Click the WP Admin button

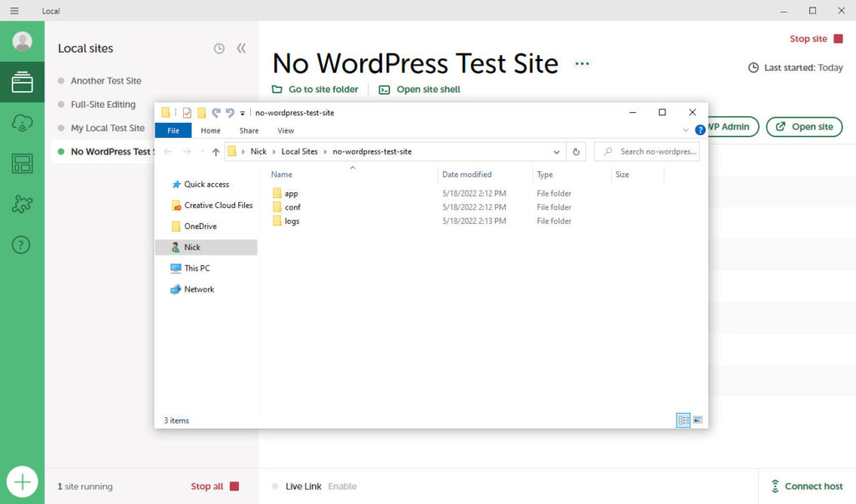tap(733, 127)
